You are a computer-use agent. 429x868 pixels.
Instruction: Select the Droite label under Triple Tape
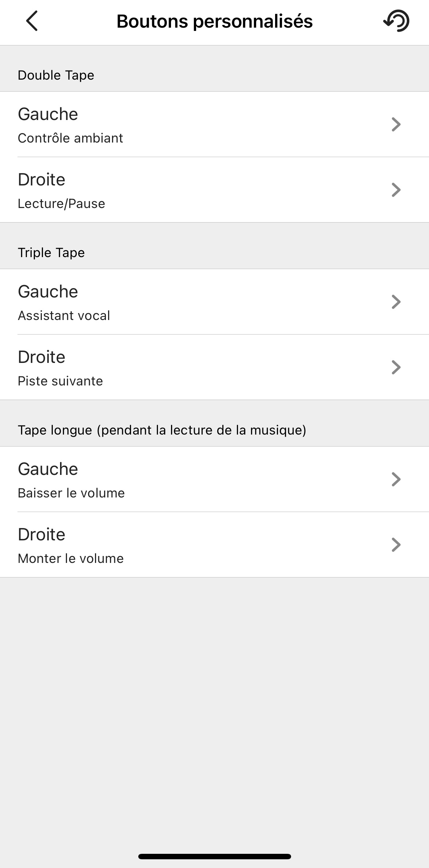point(41,357)
